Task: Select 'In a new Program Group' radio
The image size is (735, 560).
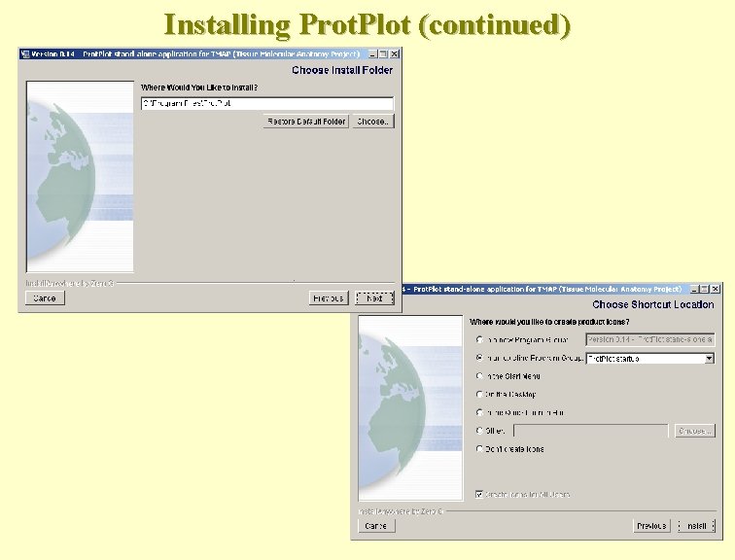Action: (x=479, y=339)
